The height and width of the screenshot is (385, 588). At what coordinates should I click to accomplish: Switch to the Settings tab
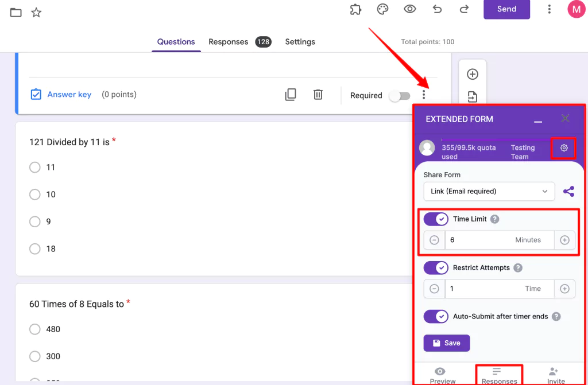(300, 41)
